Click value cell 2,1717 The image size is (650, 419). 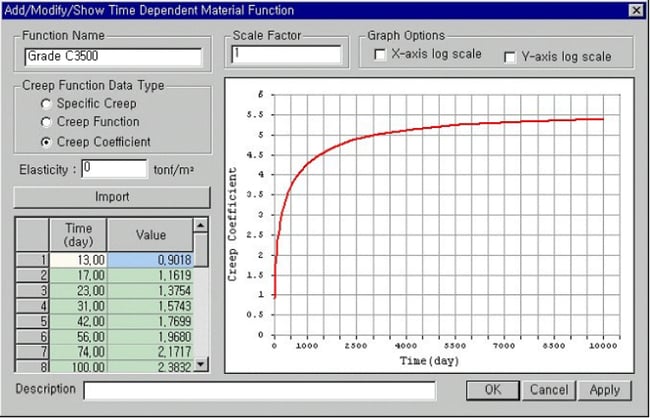click(x=150, y=352)
